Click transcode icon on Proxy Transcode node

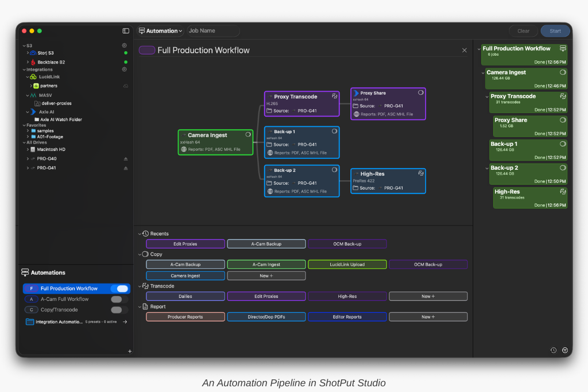pos(334,96)
